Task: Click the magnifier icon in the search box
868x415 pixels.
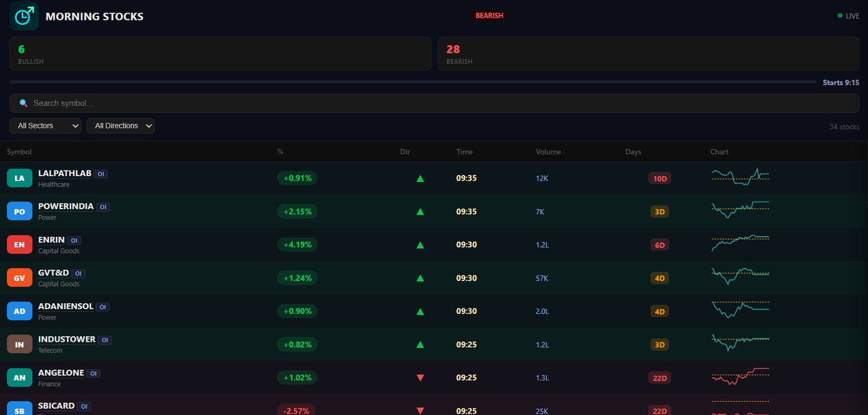Action: tap(24, 103)
